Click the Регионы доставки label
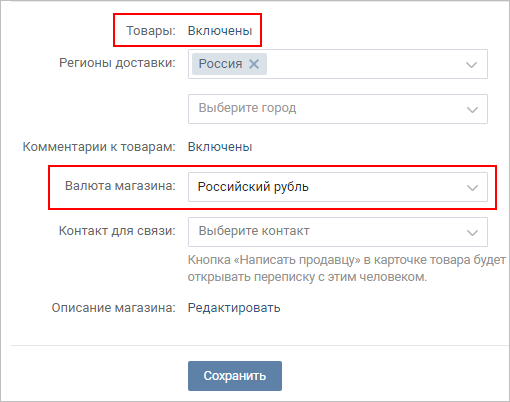510x402 pixels. click(117, 63)
